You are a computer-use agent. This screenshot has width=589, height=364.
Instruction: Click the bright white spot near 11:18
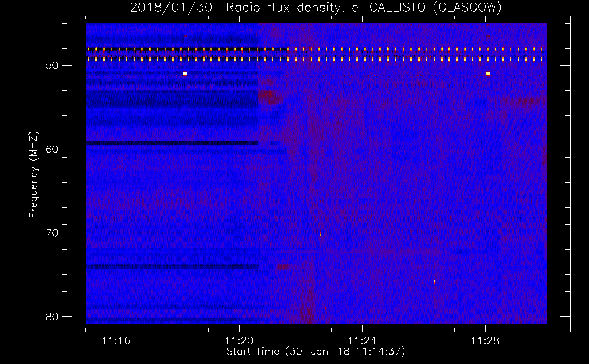coord(185,74)
